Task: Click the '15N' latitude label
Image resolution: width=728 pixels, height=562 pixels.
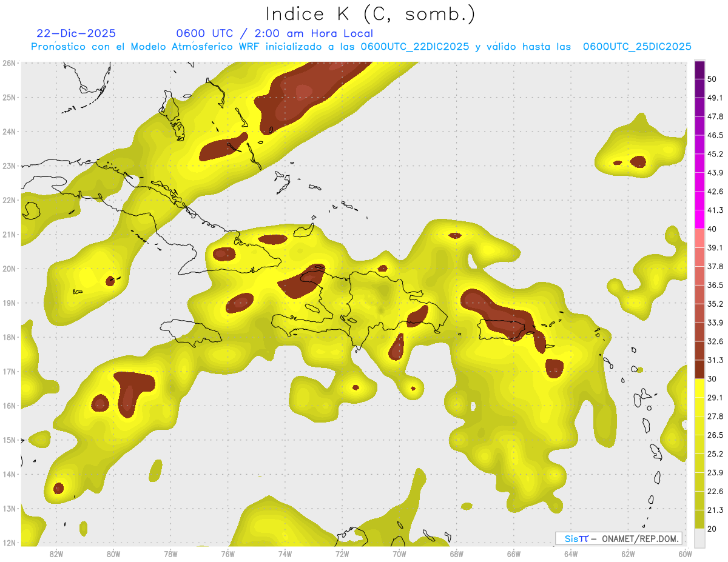Action: (9, 440)
